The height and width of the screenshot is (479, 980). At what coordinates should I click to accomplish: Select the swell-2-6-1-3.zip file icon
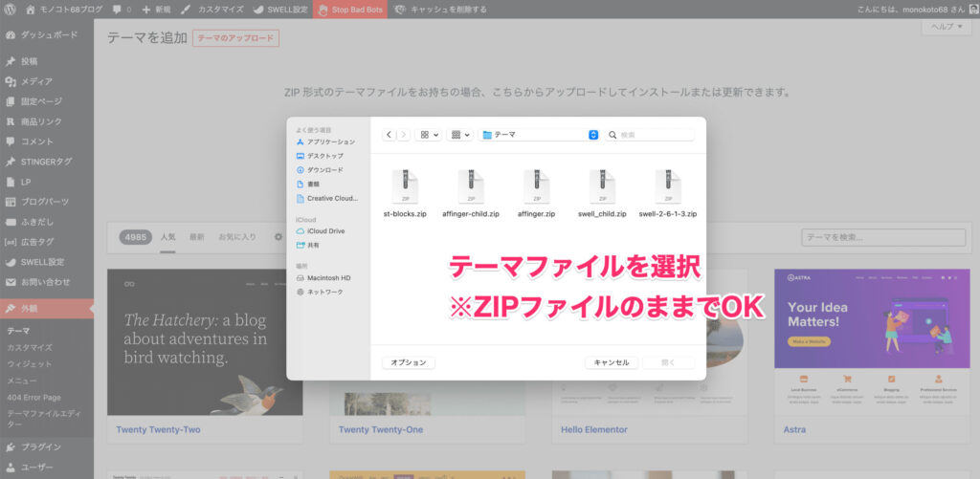pyautogui.click(x=667, y=186)
